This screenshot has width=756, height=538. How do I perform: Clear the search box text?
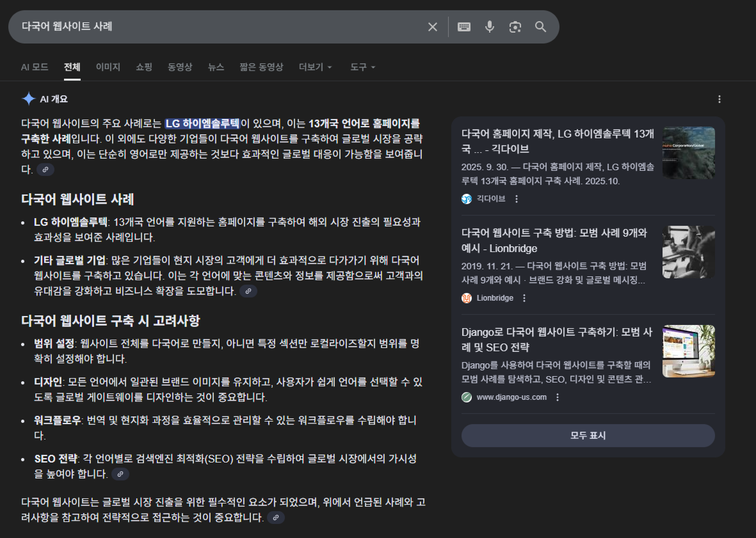(x=432, y=27)
